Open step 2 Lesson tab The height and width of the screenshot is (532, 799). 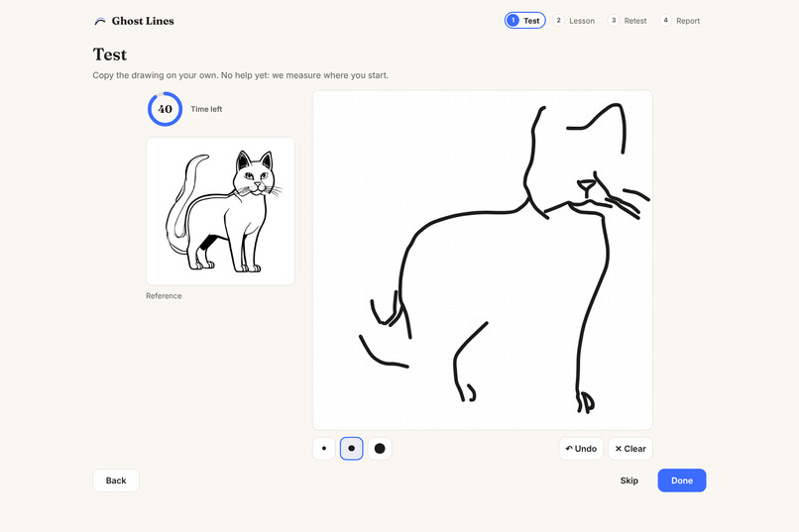pyautogui.click(x=574, y=21)
